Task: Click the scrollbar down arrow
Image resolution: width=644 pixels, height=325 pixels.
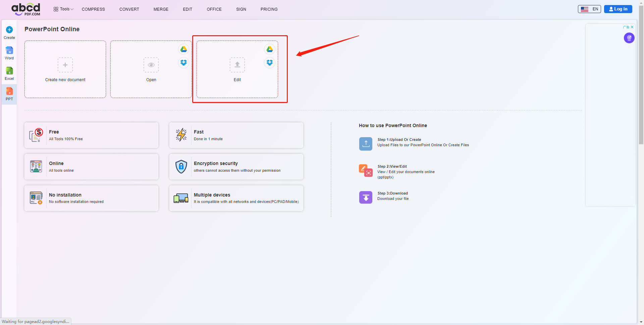Action: coord(641,322)
